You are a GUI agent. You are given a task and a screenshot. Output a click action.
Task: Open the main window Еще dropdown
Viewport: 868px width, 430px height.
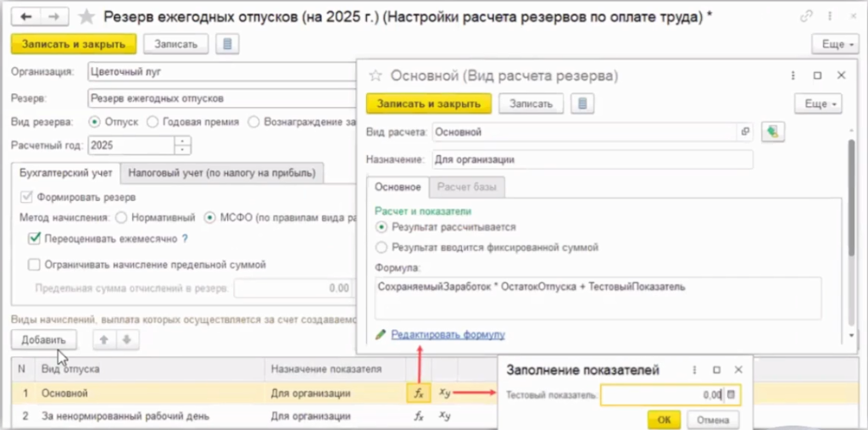point(835,44)
